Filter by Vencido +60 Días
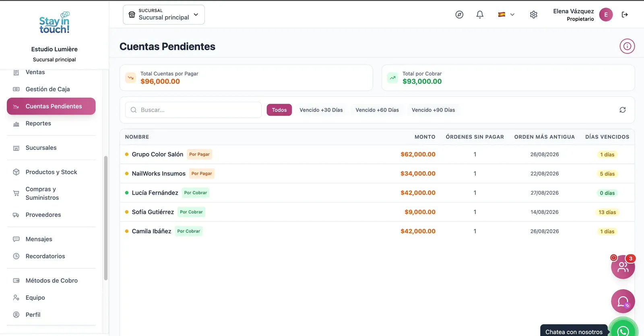Viewport: 644px width, 336px height. click(377, 110)
